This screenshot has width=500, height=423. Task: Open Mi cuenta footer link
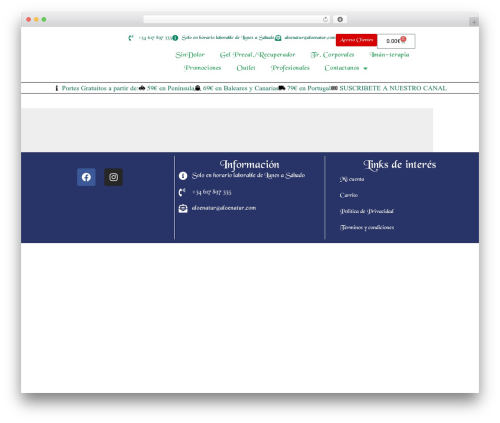point(352,179)
